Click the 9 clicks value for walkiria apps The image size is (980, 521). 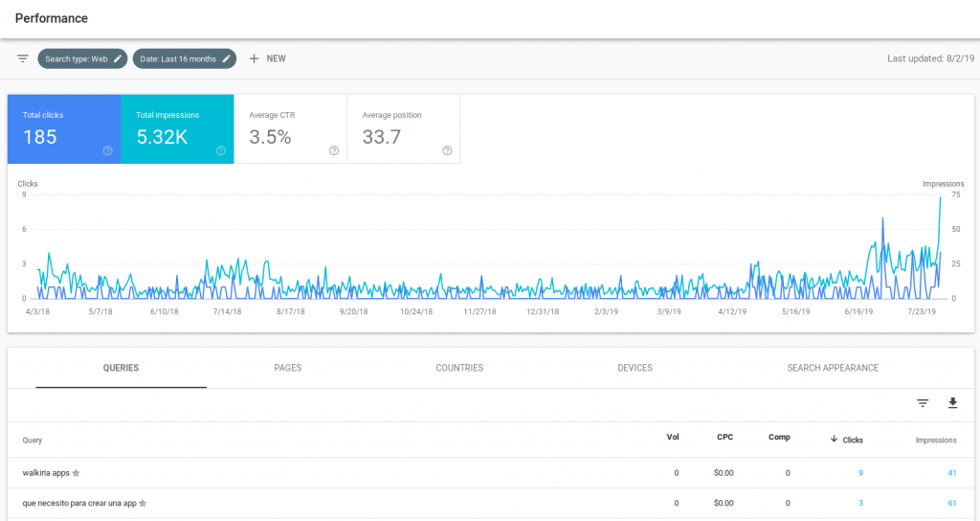[860, 473]
